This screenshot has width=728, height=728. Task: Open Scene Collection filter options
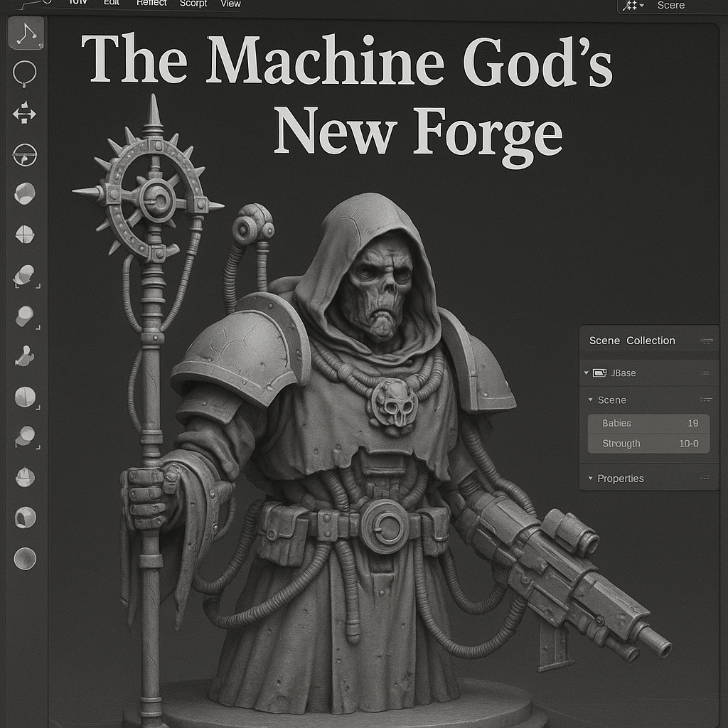click(706, 341)
